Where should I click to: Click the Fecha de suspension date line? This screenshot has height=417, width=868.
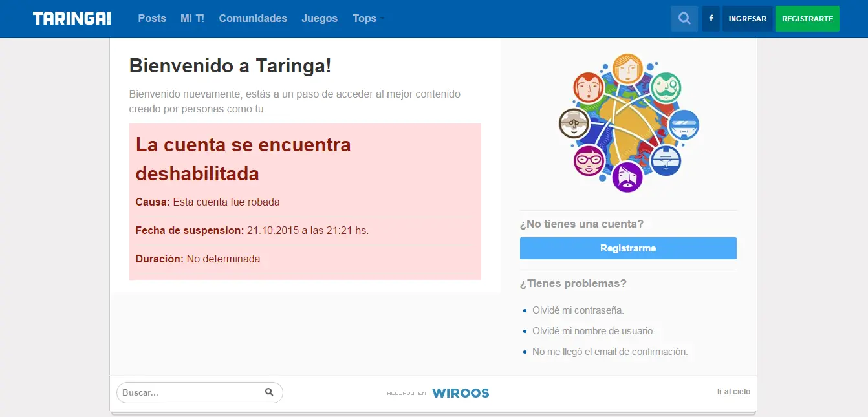coord(252,230)
